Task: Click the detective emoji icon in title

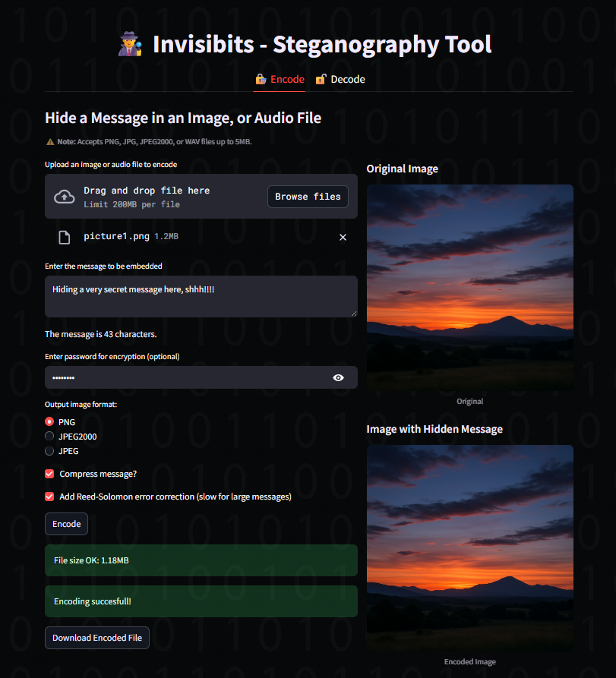Action: (x=130, y=44)
